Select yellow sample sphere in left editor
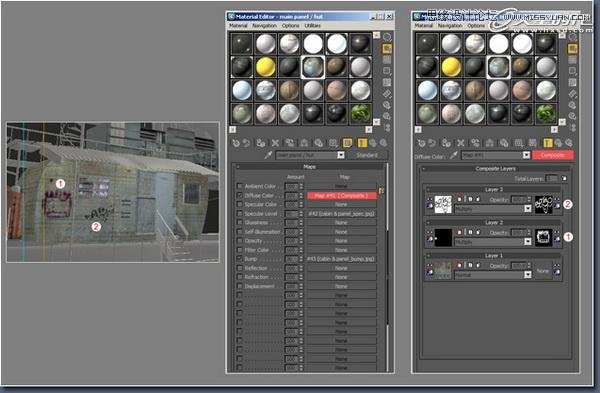This screenshot has width=600, height=393. tap(266, 67)
